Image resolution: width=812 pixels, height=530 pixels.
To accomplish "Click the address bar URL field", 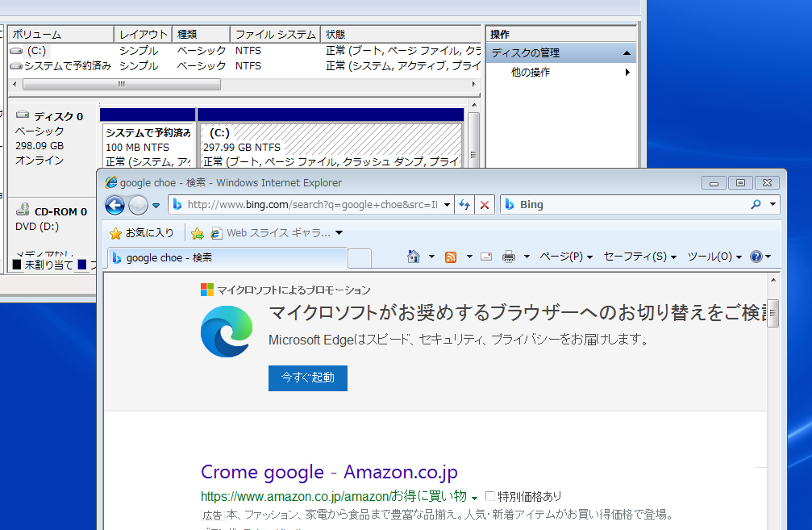I will pos(312,205).
